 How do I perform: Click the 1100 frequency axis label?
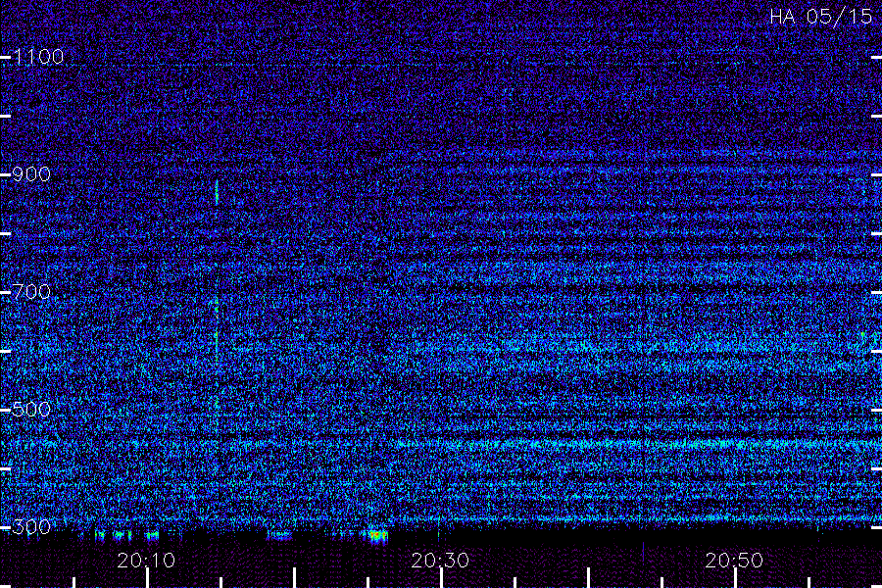(x=39, y=57)
